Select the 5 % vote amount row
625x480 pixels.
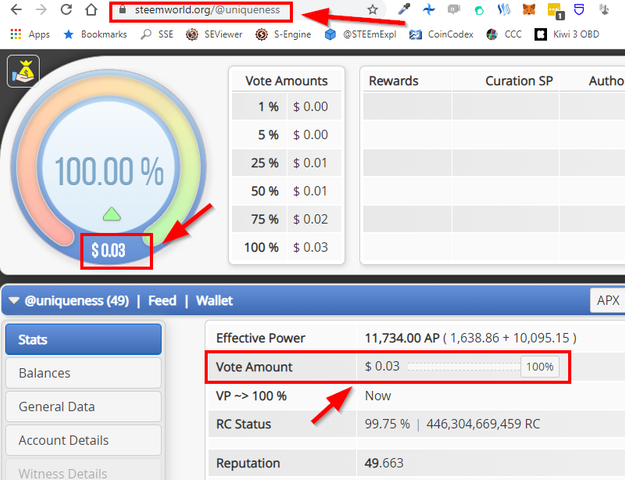pyautogui.click(x=287, y=135)
